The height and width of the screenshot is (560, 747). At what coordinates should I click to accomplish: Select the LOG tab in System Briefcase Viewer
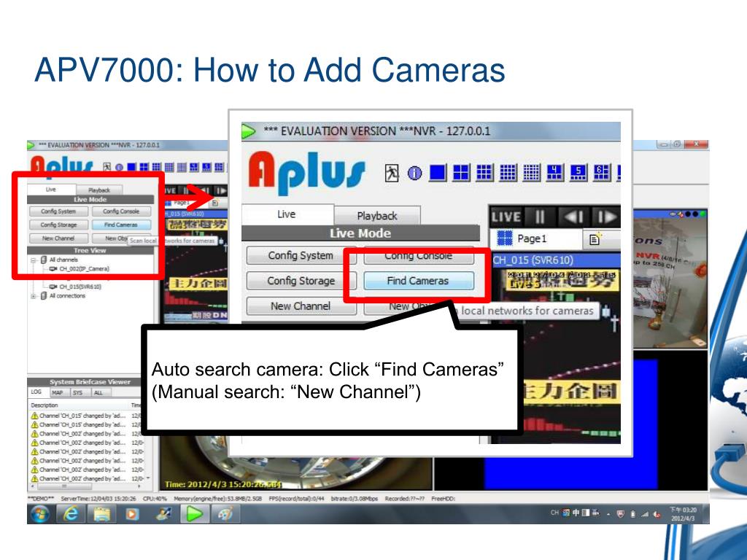click(x=36, y=392)
